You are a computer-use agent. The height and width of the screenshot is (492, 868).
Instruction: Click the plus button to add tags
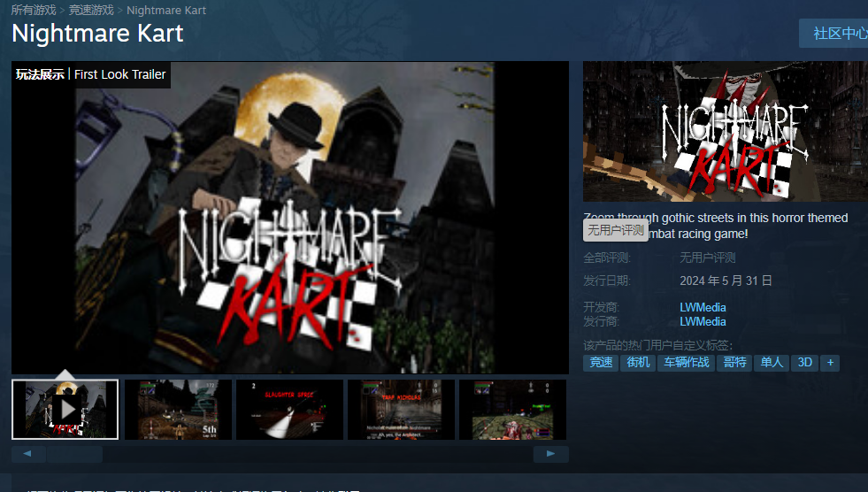tap(830, 363)
